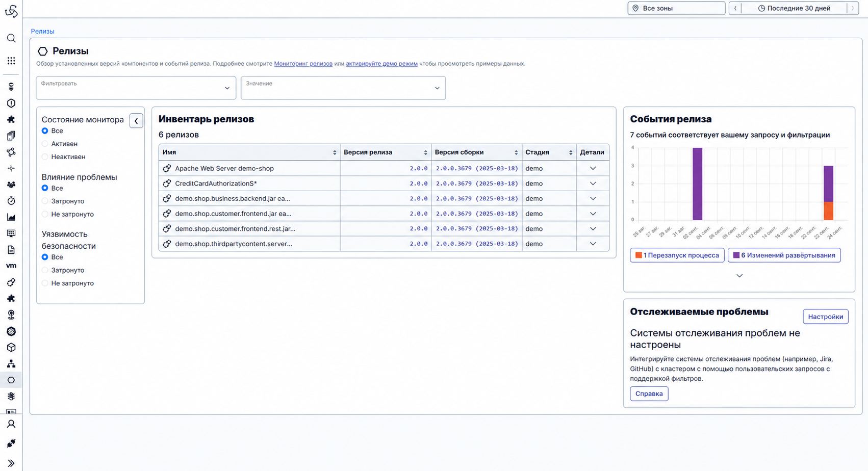The image size is (868, 471).
Task: Open the "Фильтровать" dropdown
Action: (136, 88)
